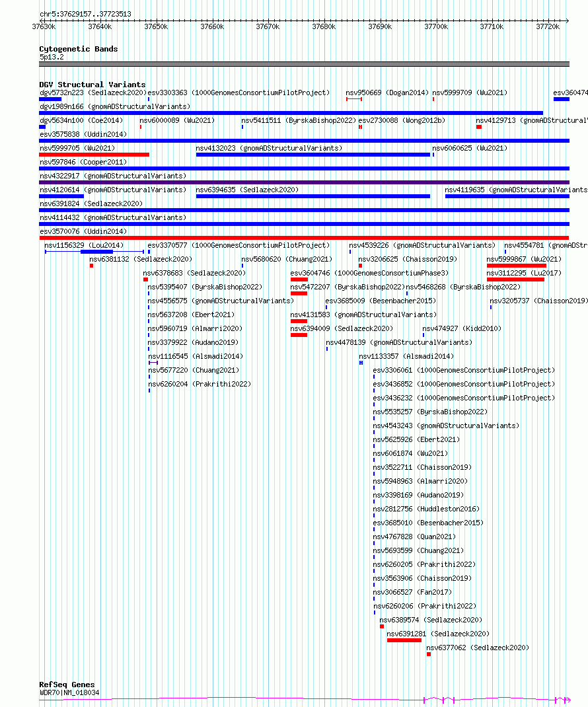This screenshot has width=588, height=707.
Task: Select nsv3398169 (Audano2019) label
Action: (x=418, y=495)
